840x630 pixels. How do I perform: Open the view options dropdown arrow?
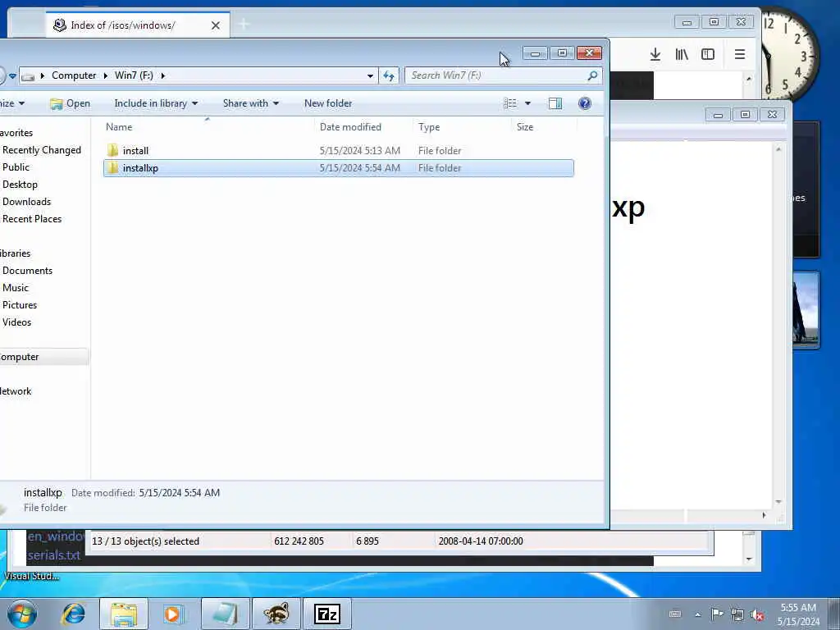527,103
